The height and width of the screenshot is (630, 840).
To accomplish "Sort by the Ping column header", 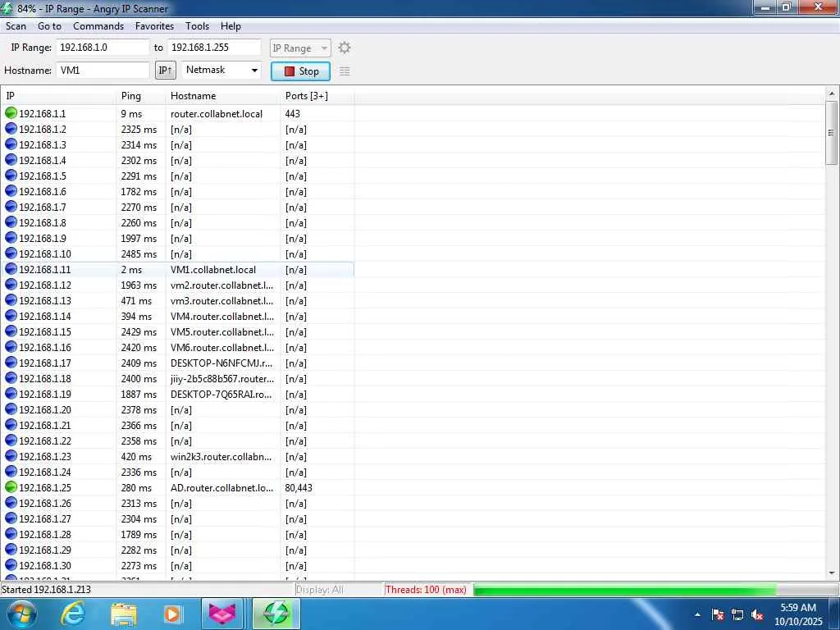I will [141, 96].
